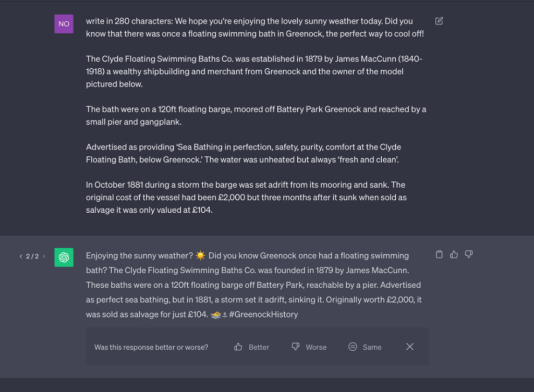Screen dimensions: 534x392
Task: Copy the response with the clipboard icon
Action: pyautogui.click(x=439, y=254)
